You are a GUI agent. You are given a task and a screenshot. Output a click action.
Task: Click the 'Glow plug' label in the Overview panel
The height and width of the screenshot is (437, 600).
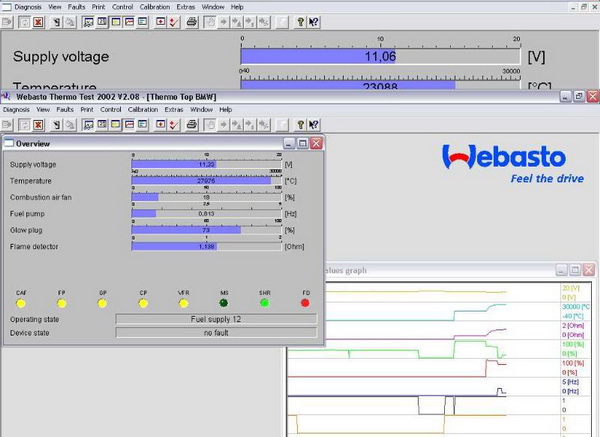click(26, 230)
